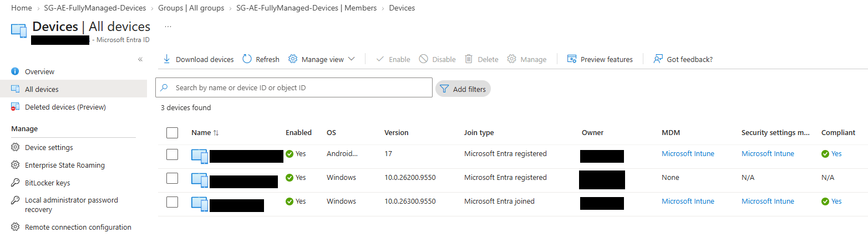The width and height of the screenshot is (868, 243).
Task: Open Groups | All groups breadcrumb
Action: (191, 8)
